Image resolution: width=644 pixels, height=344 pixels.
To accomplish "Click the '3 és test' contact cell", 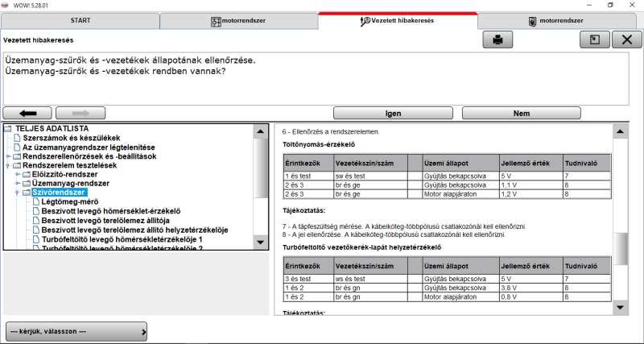I will pyautogui.click(x=308, y=279).
